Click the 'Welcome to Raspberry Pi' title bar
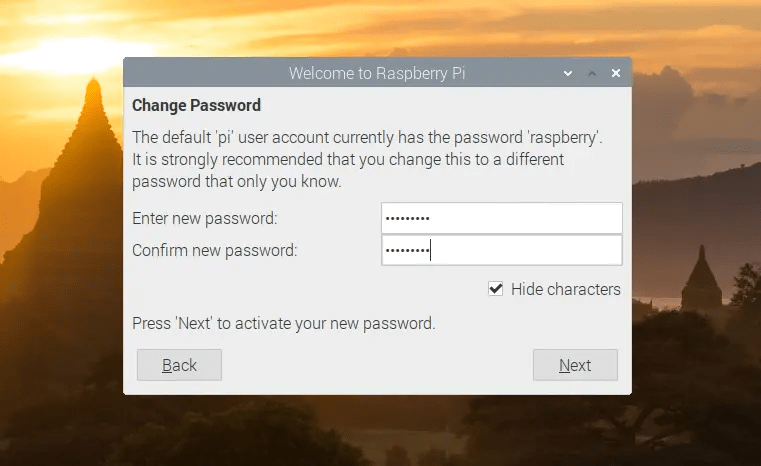 coord(376,74)
